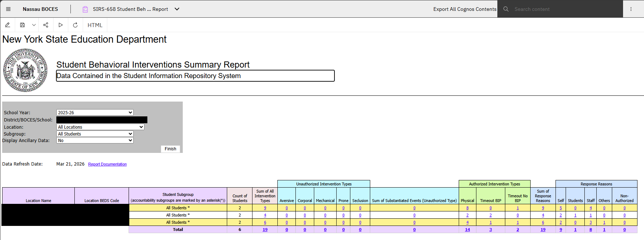This screenshot has width=644, height=240.
Task: Open the three-dot more options menu
Action: click(631, 9)
